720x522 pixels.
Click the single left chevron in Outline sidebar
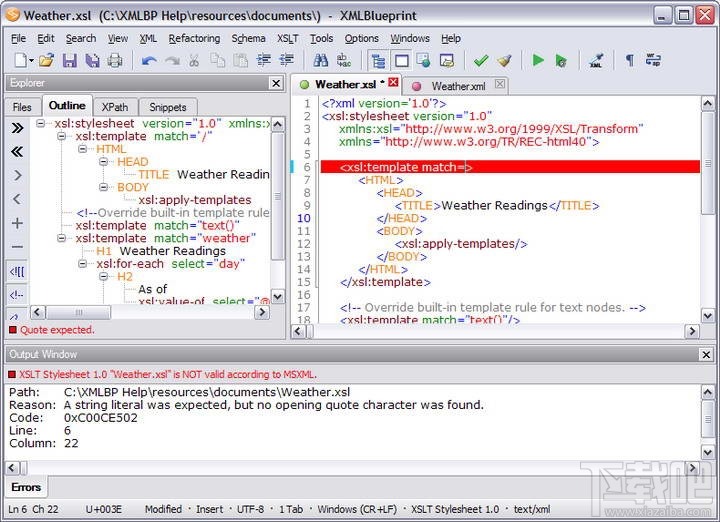17,199
